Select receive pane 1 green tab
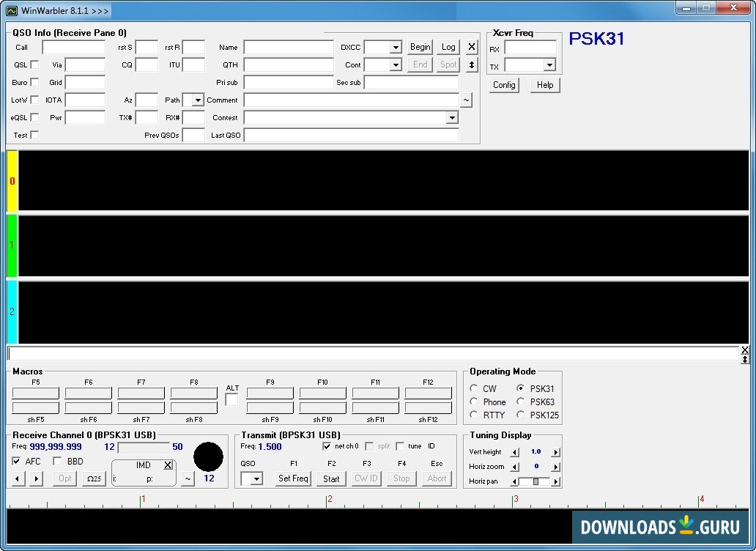 12,245
